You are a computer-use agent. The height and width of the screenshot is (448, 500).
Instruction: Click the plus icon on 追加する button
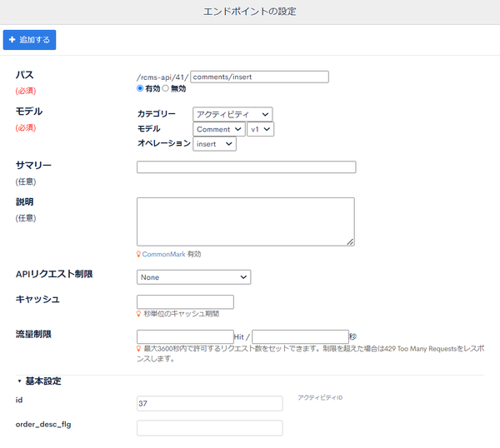[x=12, y=39]
